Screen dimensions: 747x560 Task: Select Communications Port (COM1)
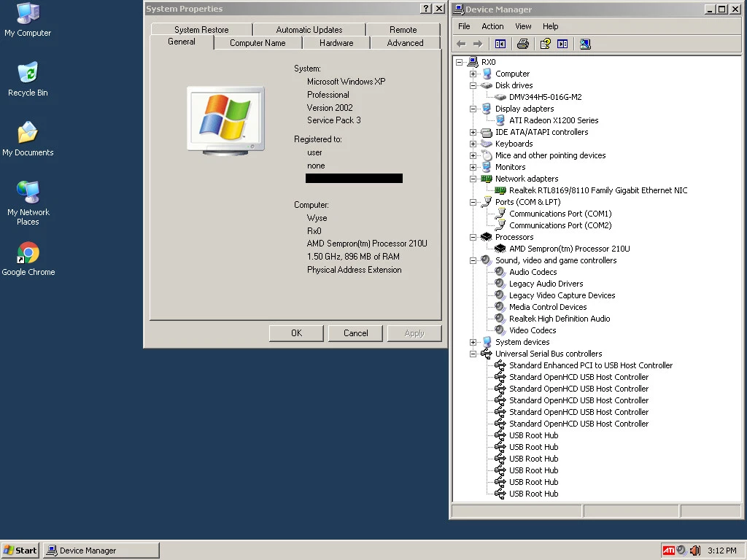(x=560, y=214)
